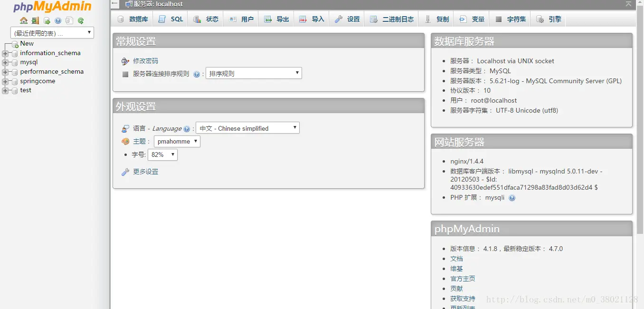The width and height of the screenshot is (644, 309).
Task: Open help icon beside collation label
Action: (197, 74)
